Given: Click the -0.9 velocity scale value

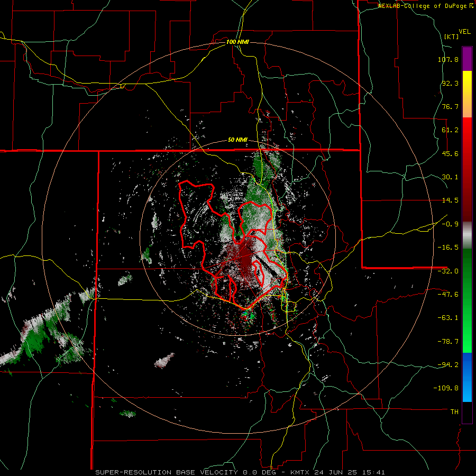Looking at the screenshot, I should coord(450,224).
